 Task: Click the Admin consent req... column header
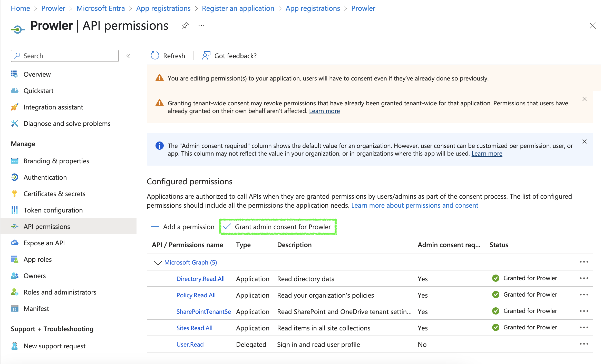tap(449, 245)
